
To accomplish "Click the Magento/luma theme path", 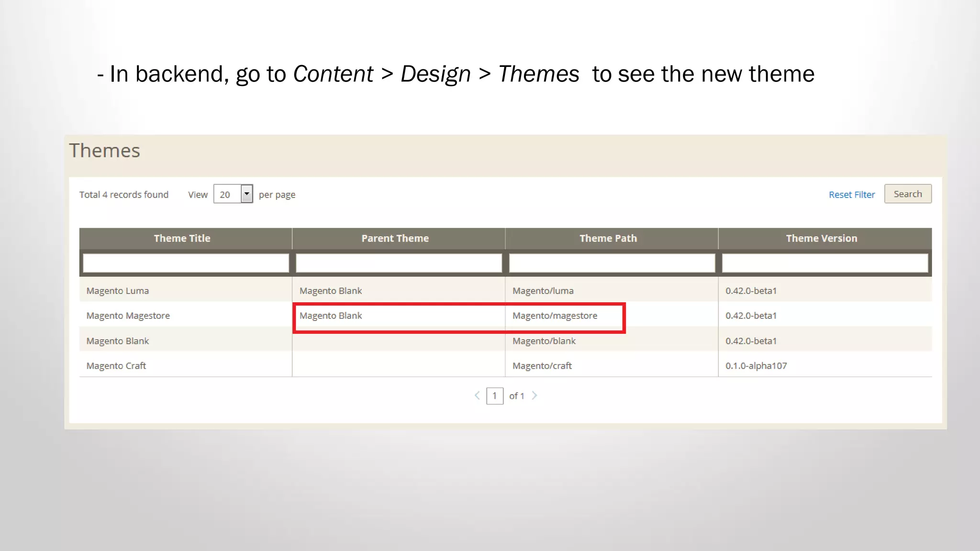I will click(x=543, y=291).
